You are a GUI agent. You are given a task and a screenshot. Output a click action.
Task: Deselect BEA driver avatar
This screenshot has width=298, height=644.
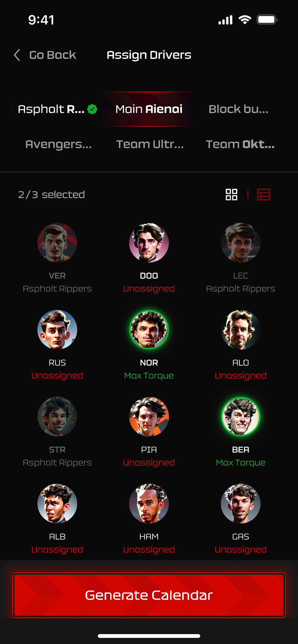click(x=241, y=417)
